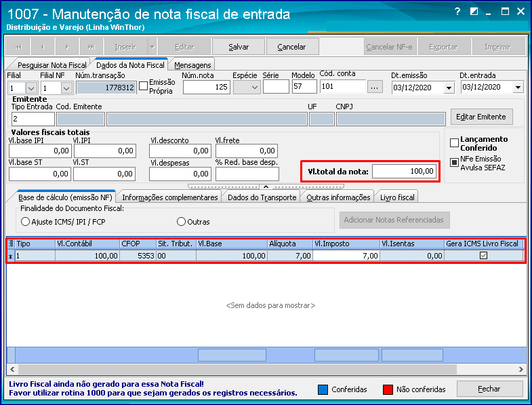Image resolution: width=532 pixels, height=405 pixels.
Task: Click Adicionar Notas Referenciadas button
Action: (x=394, y=220)
